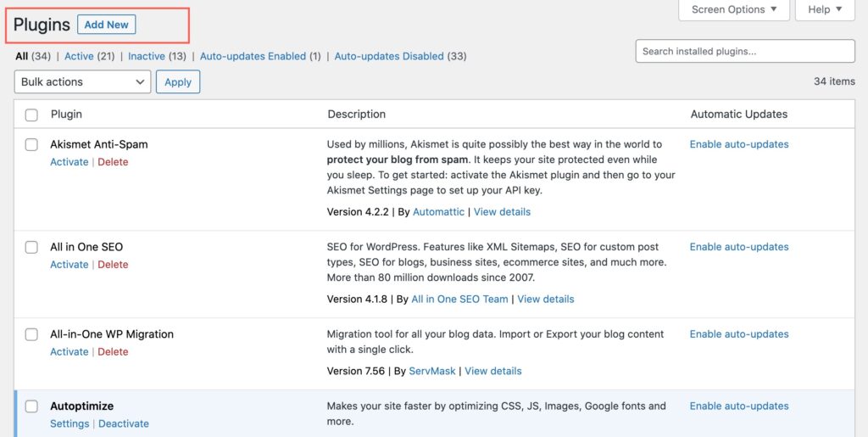View details for All-in-One WP Migration
This screenshot has height=437, width=868.
click(493, 371)
